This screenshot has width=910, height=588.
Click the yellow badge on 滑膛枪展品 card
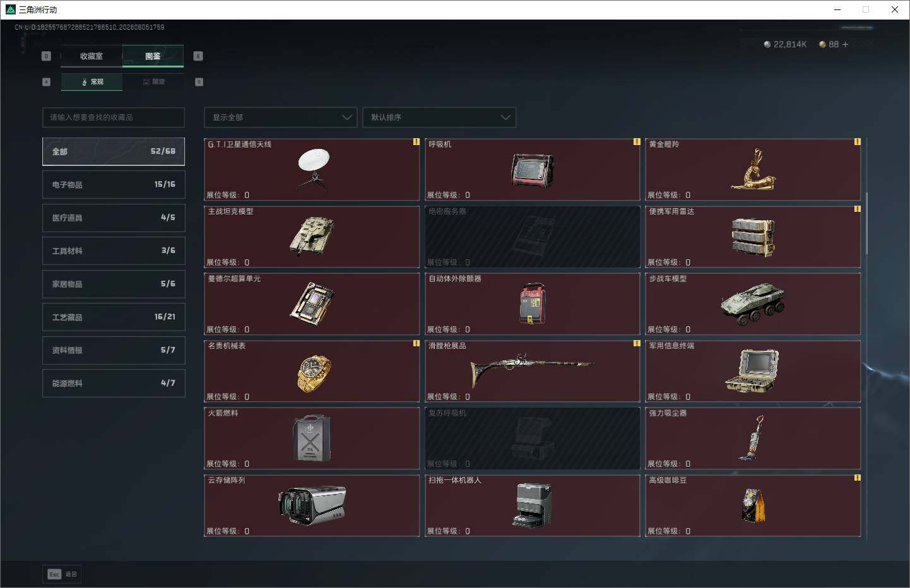[x=637, y=343]
